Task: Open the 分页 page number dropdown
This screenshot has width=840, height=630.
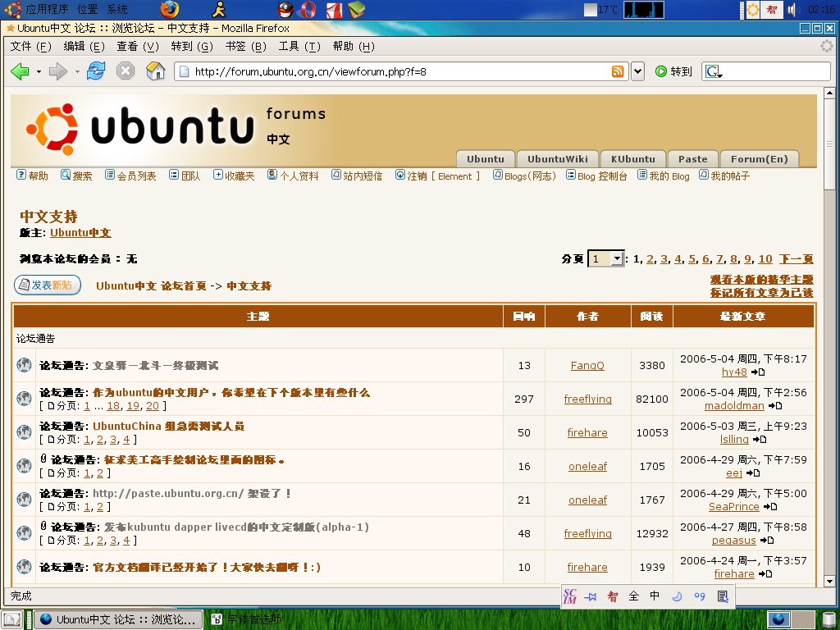Action: pyautogui.click(x=606, y=259)
